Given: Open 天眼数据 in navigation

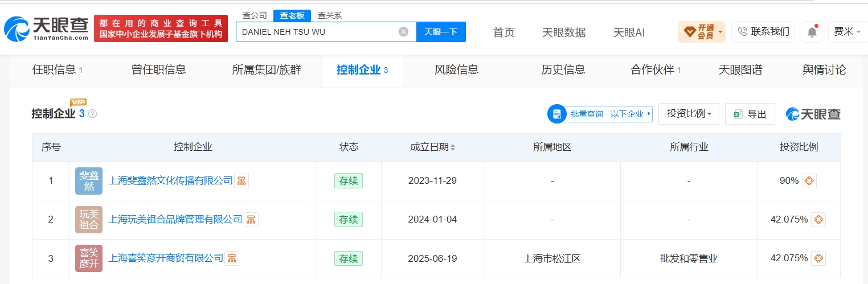Looking at the screenshot, I should (564, 32).
